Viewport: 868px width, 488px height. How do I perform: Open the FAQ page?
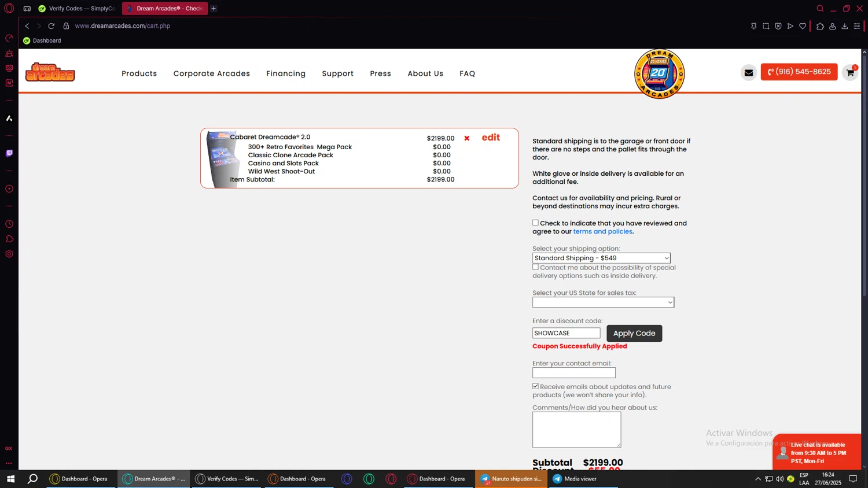point(467,73)
